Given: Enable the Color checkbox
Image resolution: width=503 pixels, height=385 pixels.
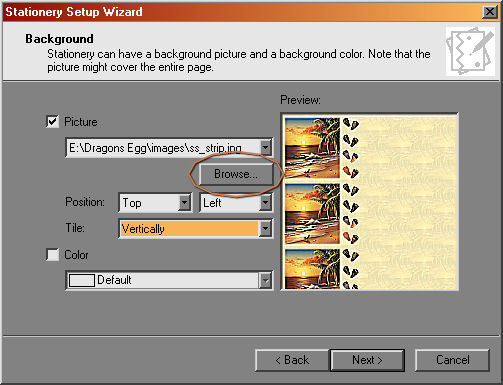Looking at the screenshot, I should tap(52, 255).
